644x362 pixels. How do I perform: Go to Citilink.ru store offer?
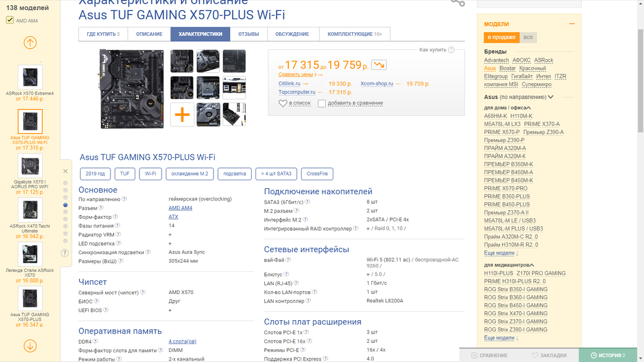pyautogui.click(x=289, y=84)
